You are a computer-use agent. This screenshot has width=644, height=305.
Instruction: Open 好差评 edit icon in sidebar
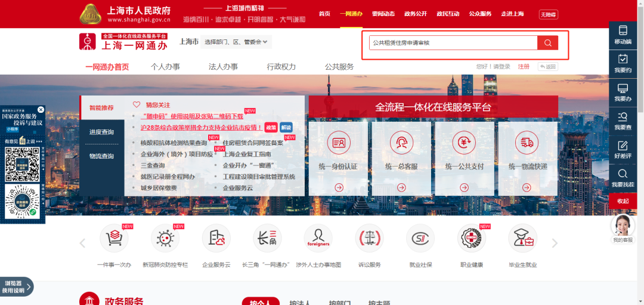pyautogui.click(x=623, y=145)
